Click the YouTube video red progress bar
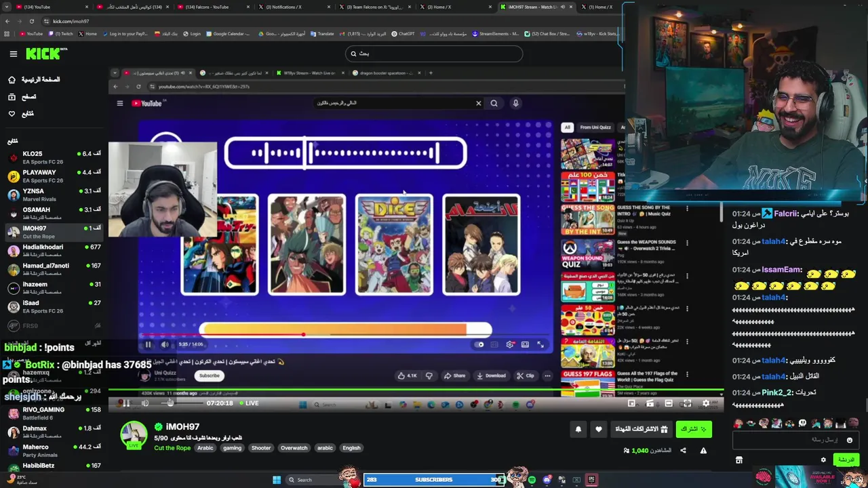The height and width of the screenshot is (488, 868). pos(346,335)
